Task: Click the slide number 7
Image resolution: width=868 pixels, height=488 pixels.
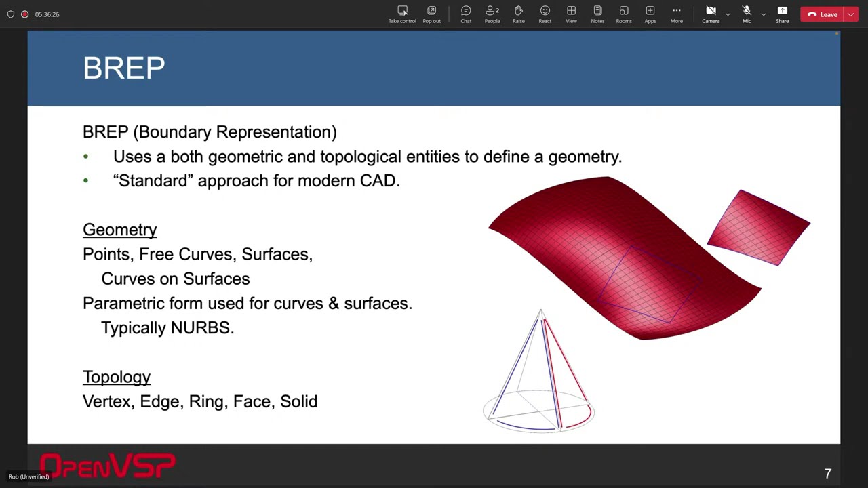Action: tap(828, 474)
